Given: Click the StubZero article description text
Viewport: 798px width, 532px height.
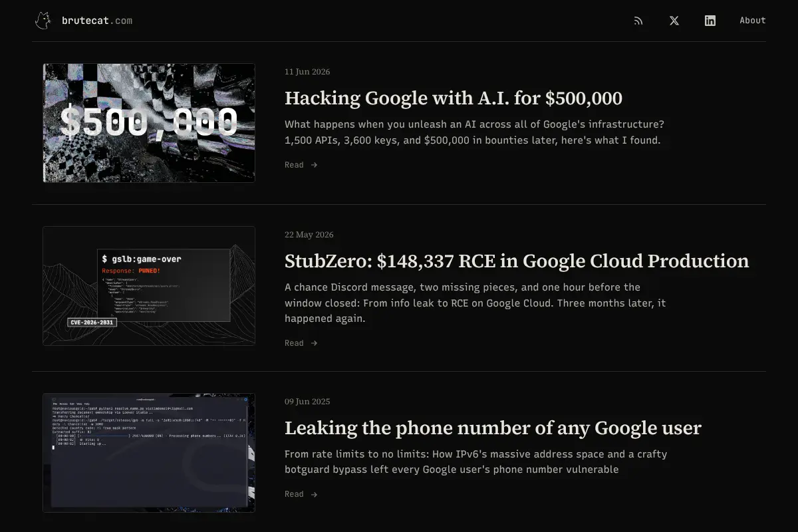Looking at the screenshot, I should (x=475, y=303).
